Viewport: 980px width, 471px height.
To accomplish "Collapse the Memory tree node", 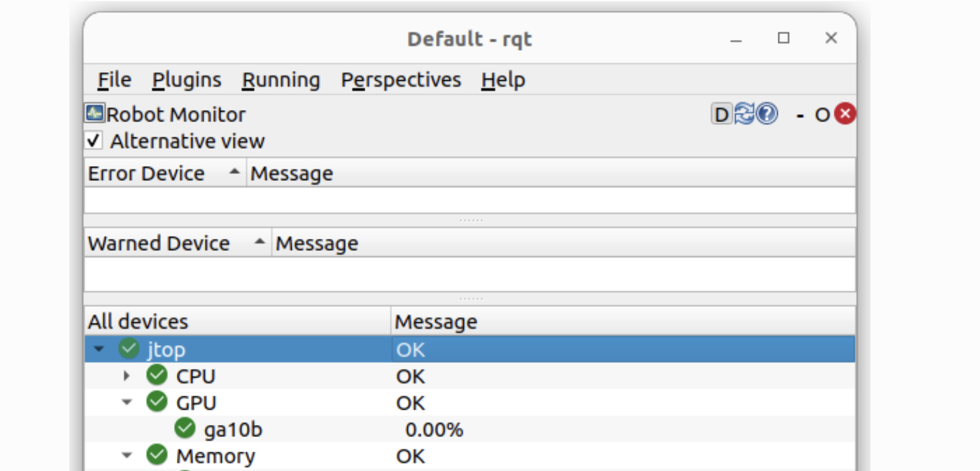I will click(127, 456).
